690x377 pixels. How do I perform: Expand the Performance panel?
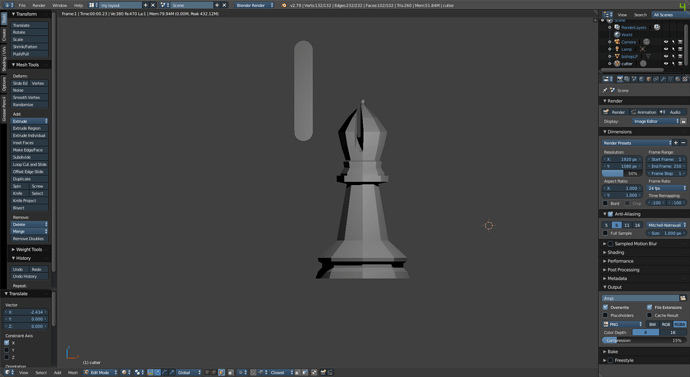(x=619, y=261)
